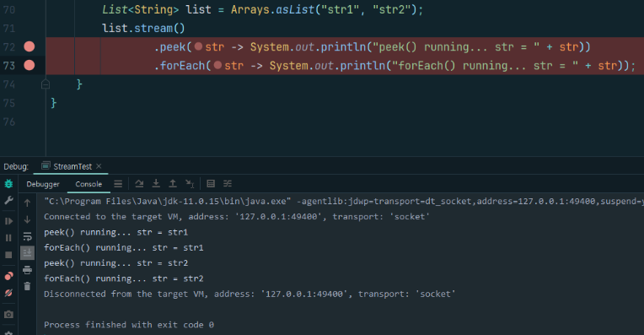Click the Pause Program icon

click(8, 238)
